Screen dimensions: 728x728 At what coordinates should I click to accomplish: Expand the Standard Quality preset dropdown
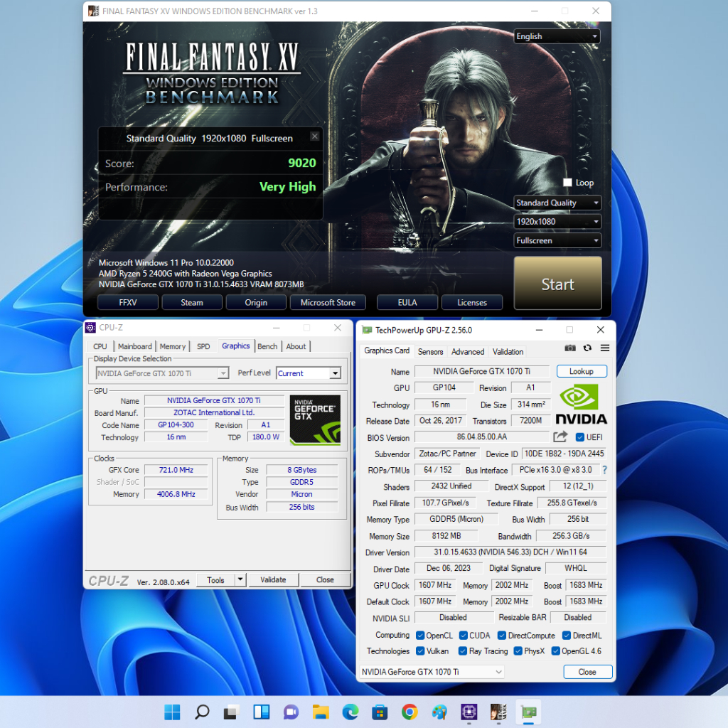[557, 203]
